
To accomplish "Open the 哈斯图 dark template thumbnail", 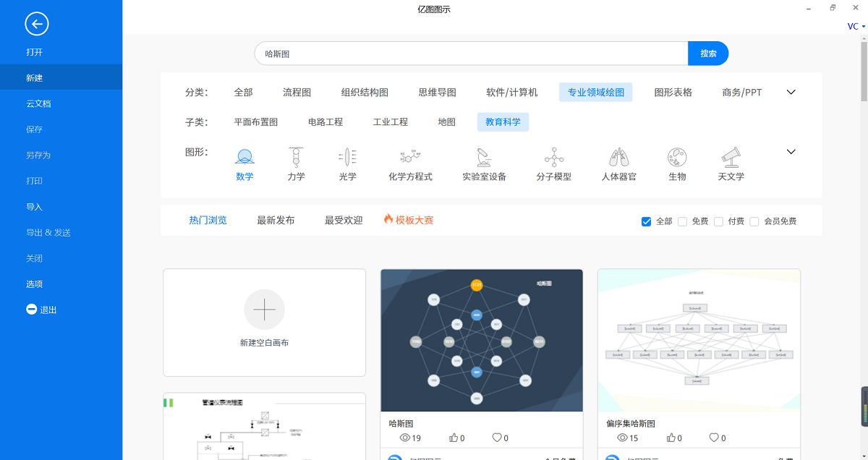I will [482, 340].
